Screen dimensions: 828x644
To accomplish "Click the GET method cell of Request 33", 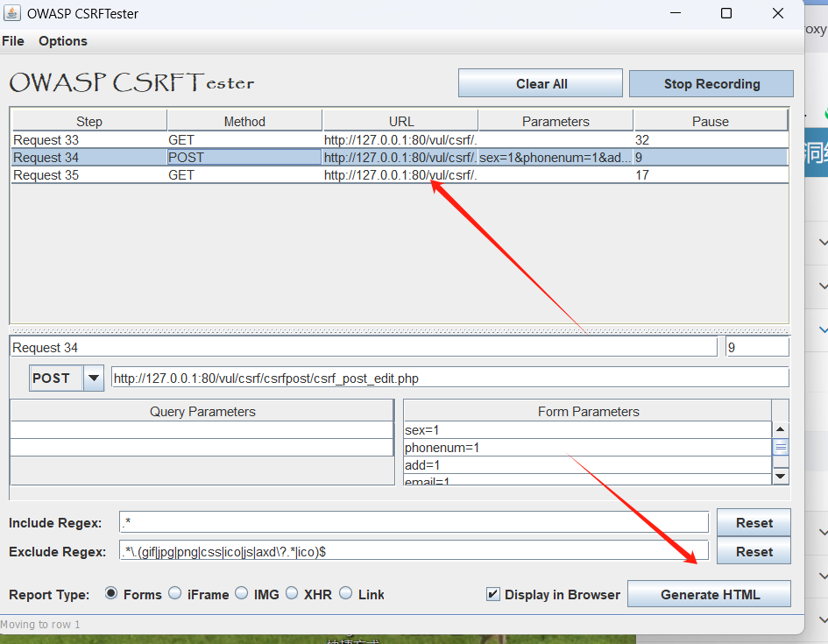I will tap(244, 140).
